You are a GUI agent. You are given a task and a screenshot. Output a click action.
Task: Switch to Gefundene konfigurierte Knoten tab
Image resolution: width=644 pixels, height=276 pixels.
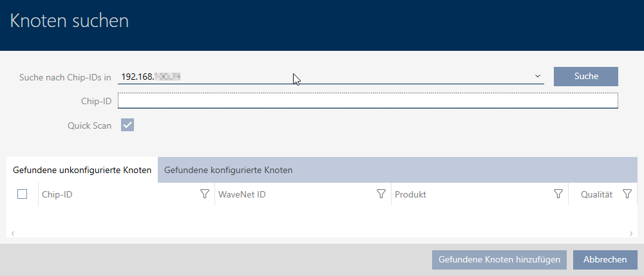click(x=229, y=170)
